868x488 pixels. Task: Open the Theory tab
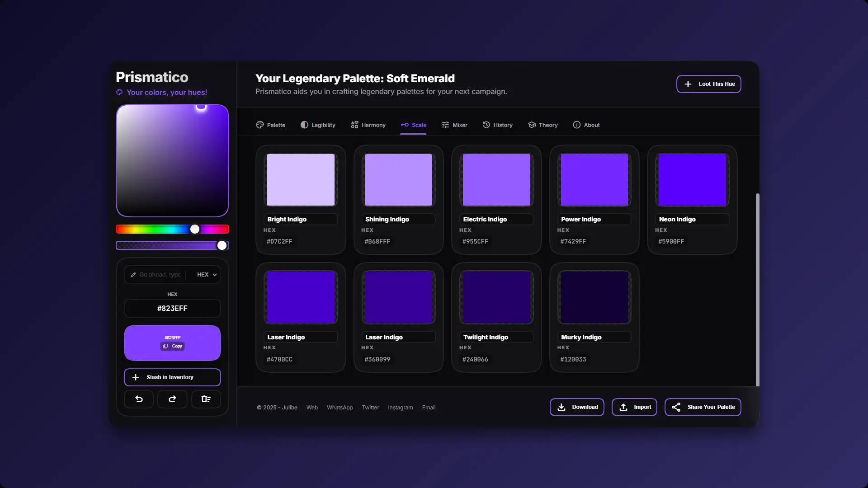click(x=542, y=125)
